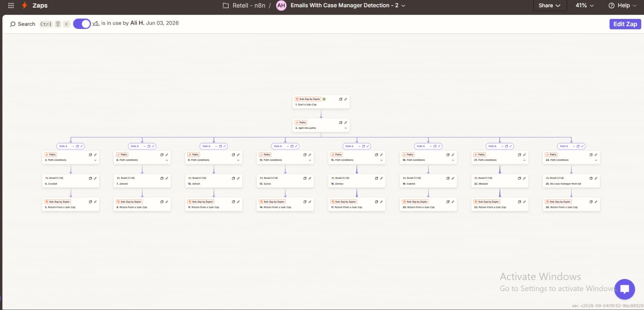The height and width of the screenshot is (310, 644).
Task: Select step 20 Return From a Sub-Zap card
Action: (428, 205)
